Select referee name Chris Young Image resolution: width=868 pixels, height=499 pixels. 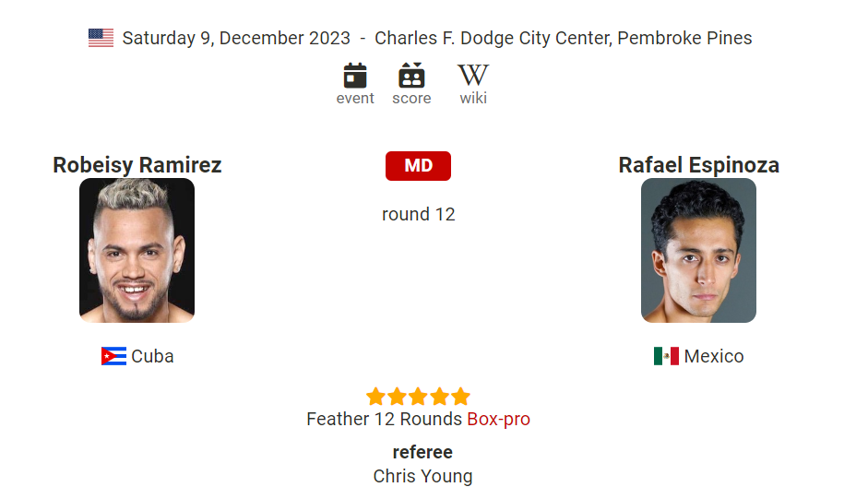422,476
